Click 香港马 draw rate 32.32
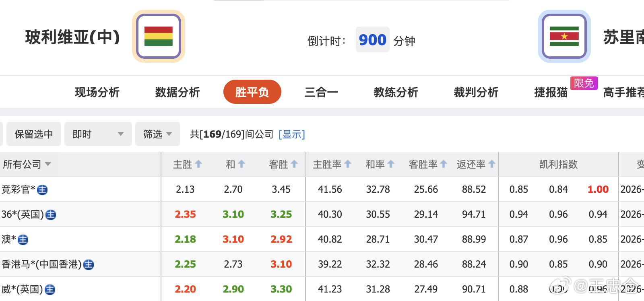The height and width of the screenshot is (301, 644). click(x=378, y=264)
